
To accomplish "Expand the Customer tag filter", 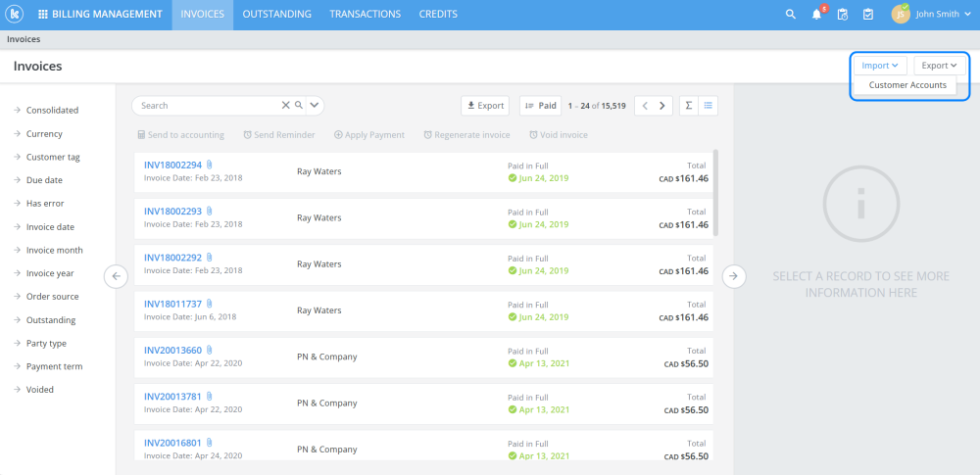I will 46,157.
